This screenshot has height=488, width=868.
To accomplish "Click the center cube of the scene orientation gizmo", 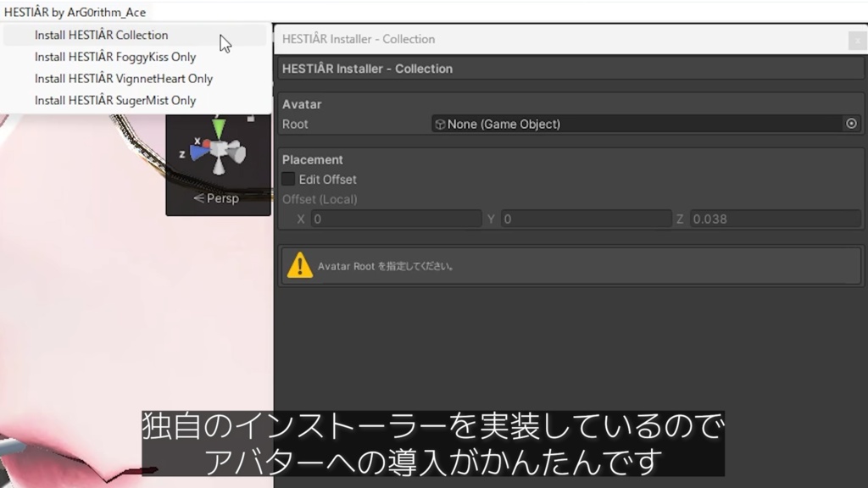I will (x=218, y=147).
